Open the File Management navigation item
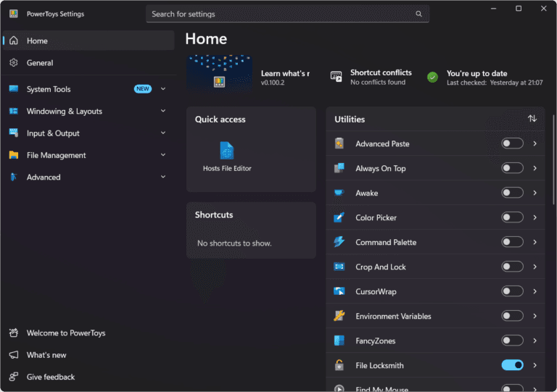The height and width of the screenshot is (392, 557). pyautogui.click(x=88, y=155)
